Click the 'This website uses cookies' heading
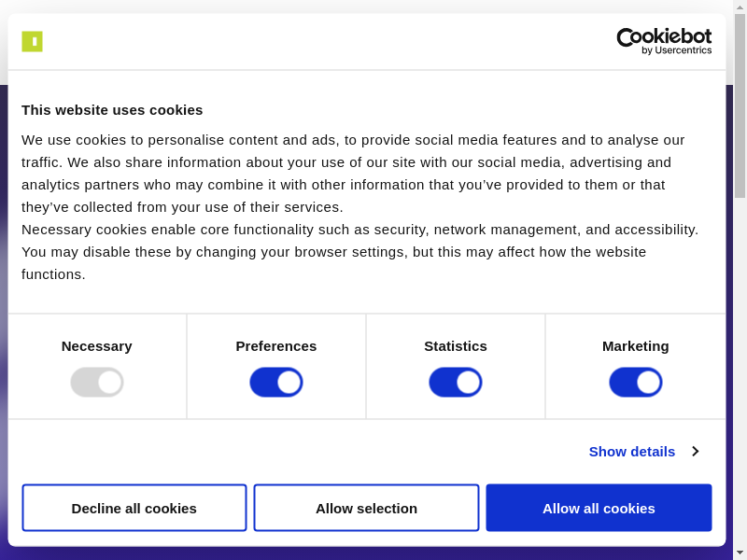 click(112, 110)
